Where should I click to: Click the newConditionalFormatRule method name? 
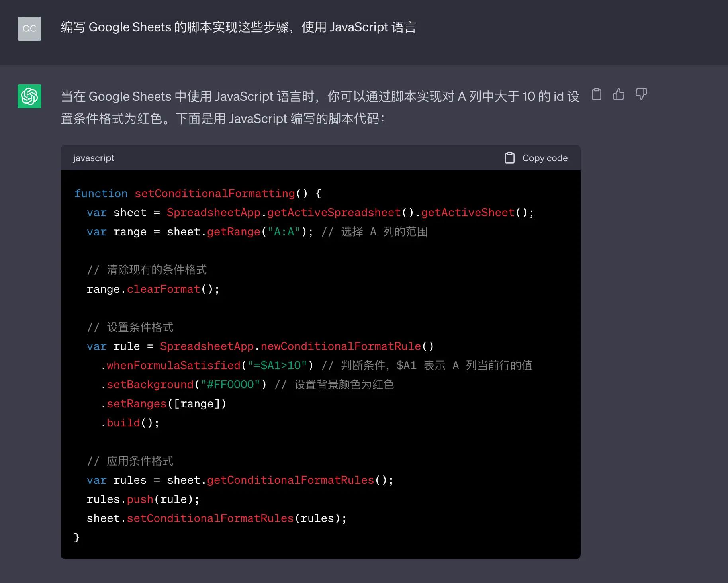click(341, 346)
